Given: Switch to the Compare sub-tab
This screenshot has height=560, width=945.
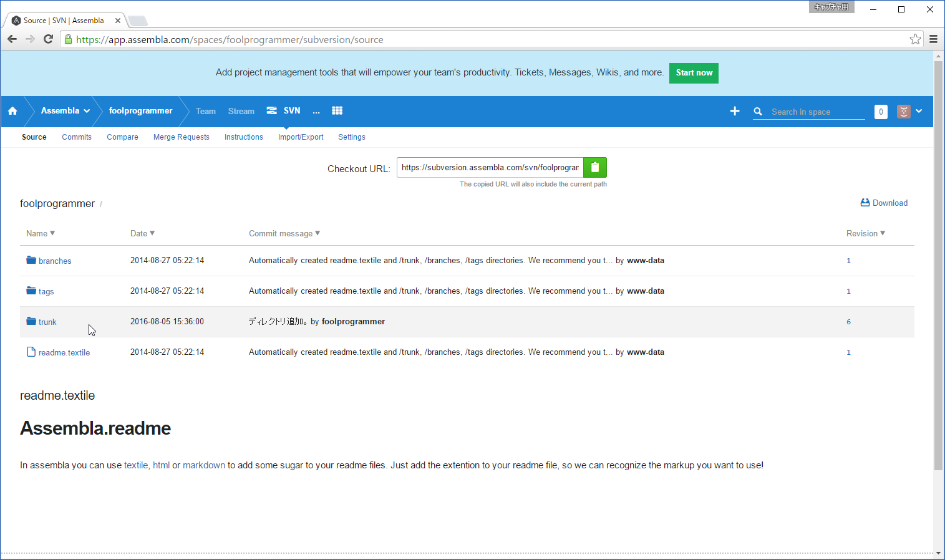Looking at the screenshot, I should point(122,137).
